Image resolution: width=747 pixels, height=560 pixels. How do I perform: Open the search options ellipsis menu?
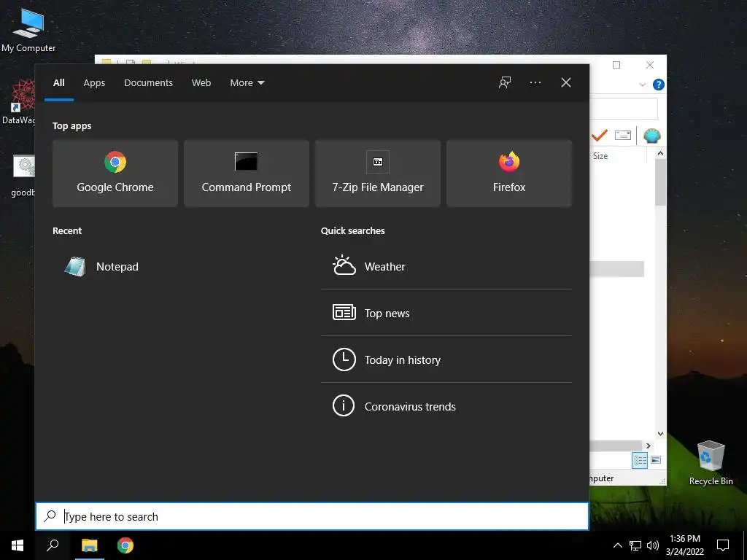535,82
